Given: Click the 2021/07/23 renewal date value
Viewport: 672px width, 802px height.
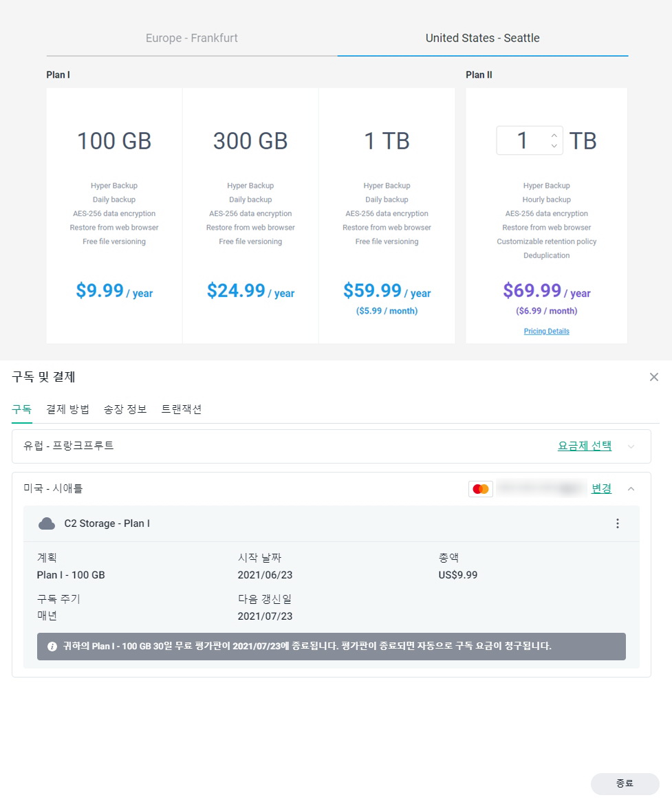Looking at the screenshot, I should pyautogui.click(x=265, y=616).
